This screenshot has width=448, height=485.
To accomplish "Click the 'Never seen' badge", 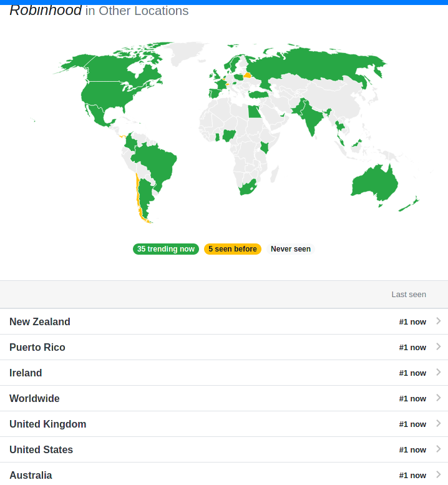I will (291, 249).
